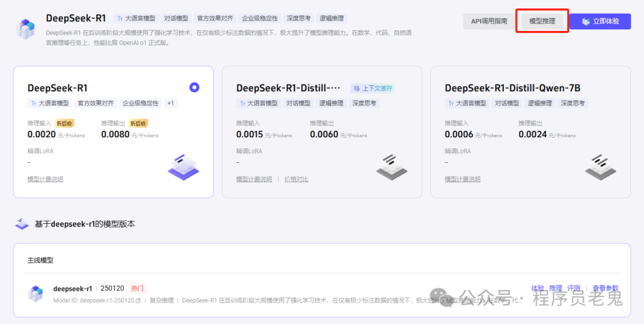Open 模型计费说明 in the Distill-Qwen-7B card

(x=463, y=179)
